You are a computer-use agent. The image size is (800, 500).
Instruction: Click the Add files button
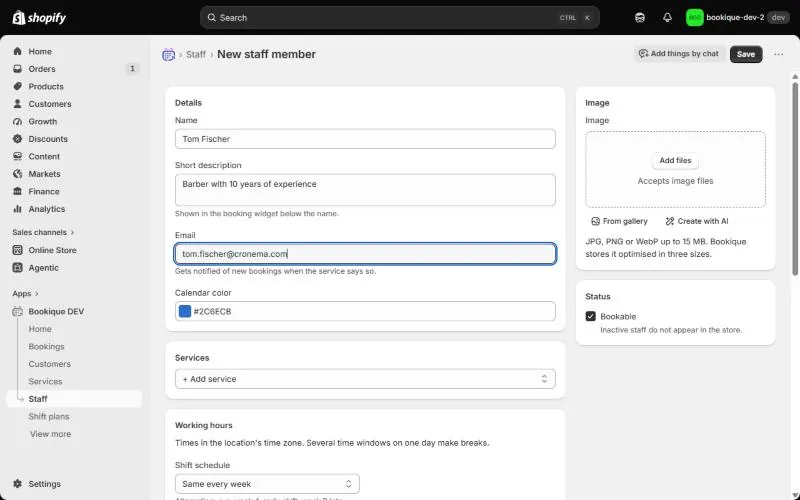tap(675, 160)
